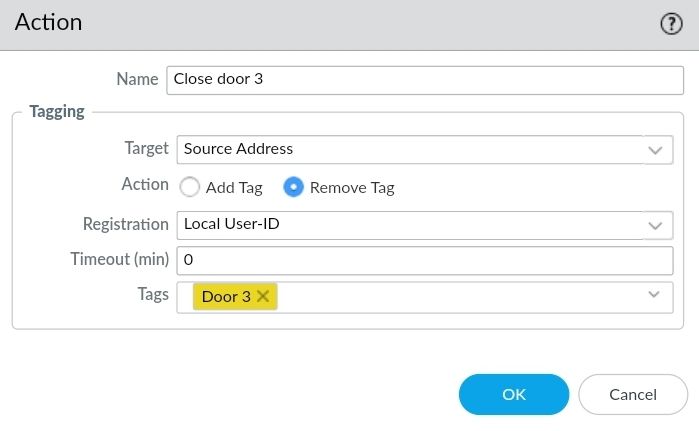The image size is (699, 431).
Task: Remove the Door 3 tag with its X
Action: [x=263, y=297]
